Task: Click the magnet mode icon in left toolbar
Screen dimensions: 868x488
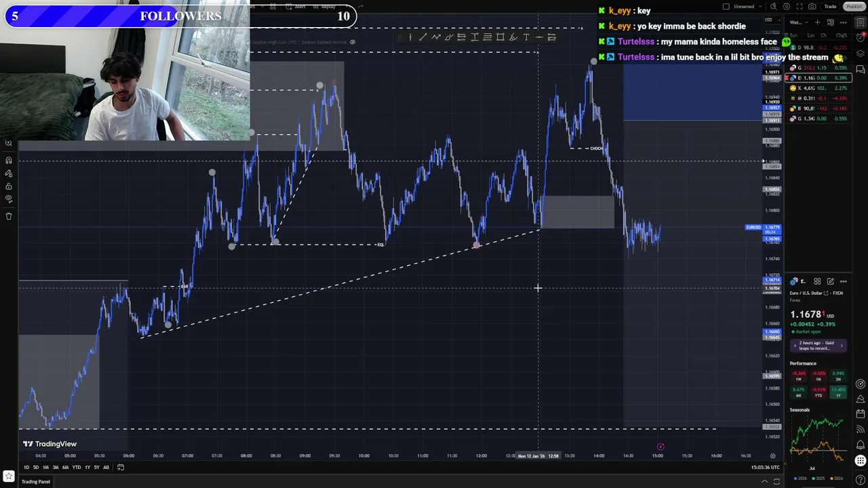Action: click(9, 160)
